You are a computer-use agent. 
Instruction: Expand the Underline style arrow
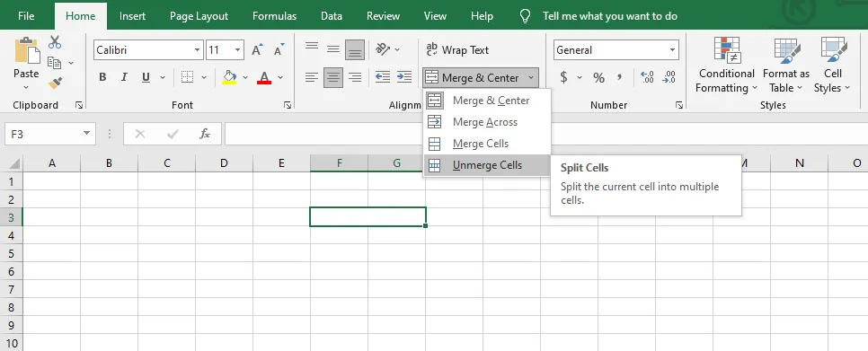coord(163,77)
